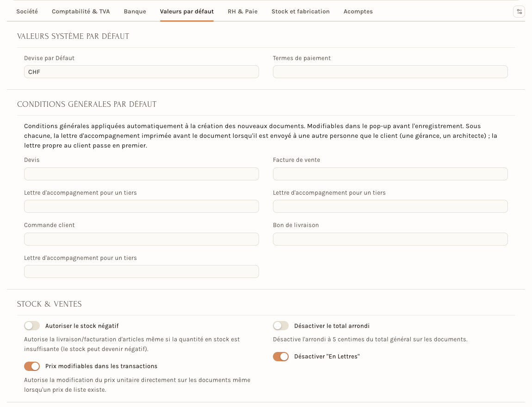Switch off Désactiver "En Lettres" toggle
532x407 pixels.
[x=281, y=357]
